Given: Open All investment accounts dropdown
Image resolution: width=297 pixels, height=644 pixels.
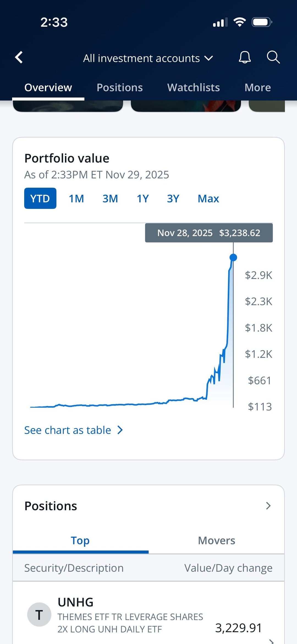Looking at the screenshot, I should click(148, 58).
